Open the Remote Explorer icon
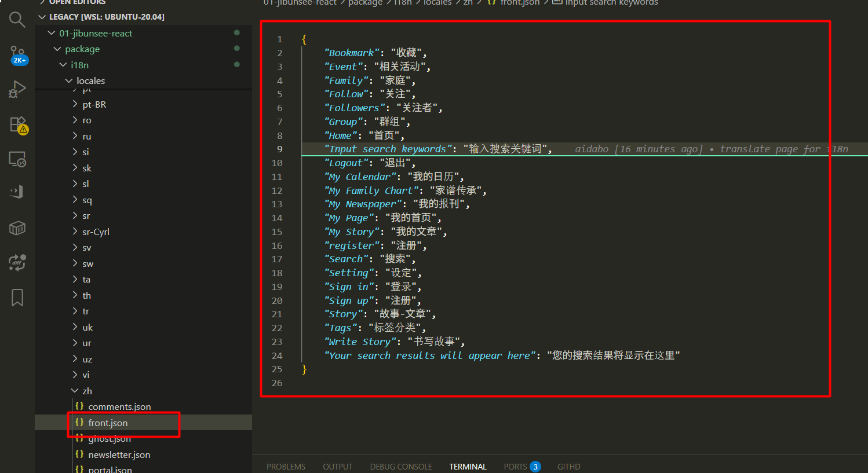The height and width of the screenshot is (473, 868). (x=17, y=159)
